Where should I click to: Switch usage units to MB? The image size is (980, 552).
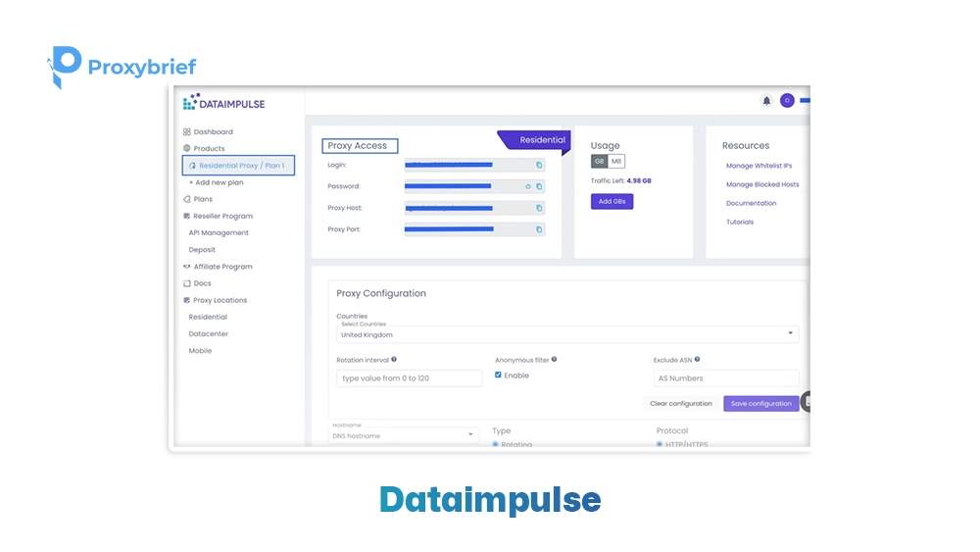click(616, 162)
